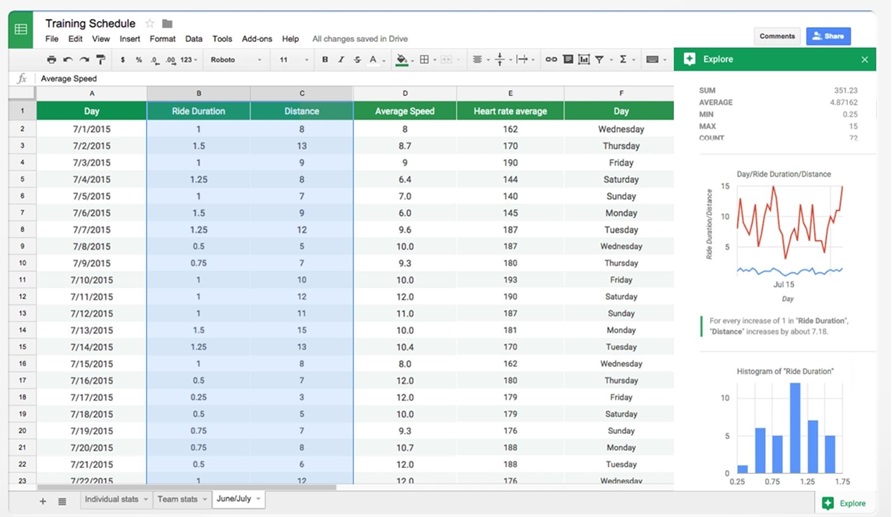Click the print icon in the toolbar
This screenshot has height=517, width=892.
point(52,60)
